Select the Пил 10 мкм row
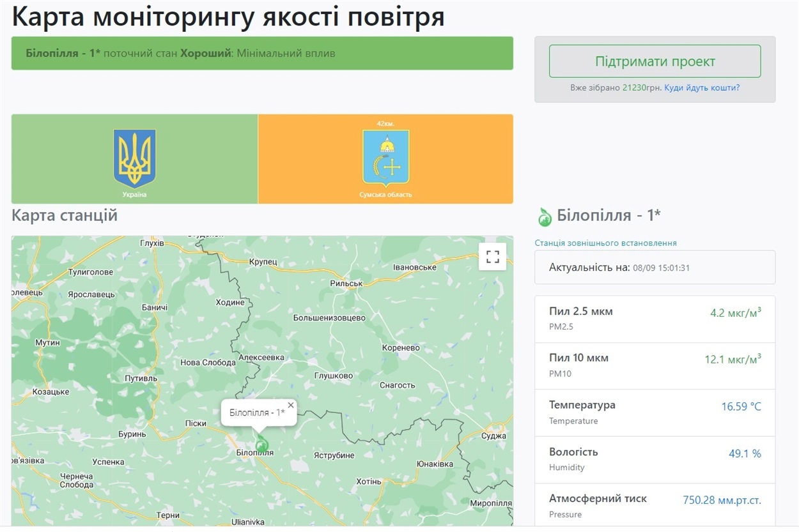Screen dimensions: 799x532 [x=655, y=366]
